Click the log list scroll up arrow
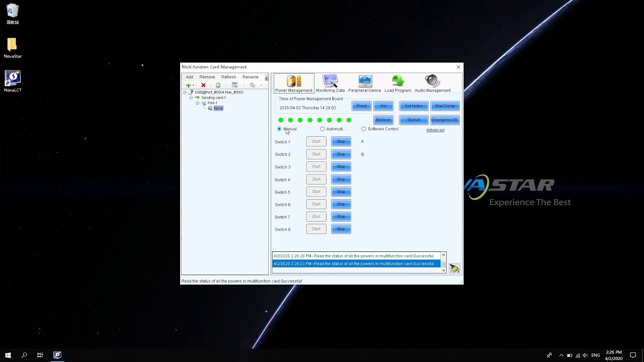Viewport: 644px width, 362px height. pos(443,255)
